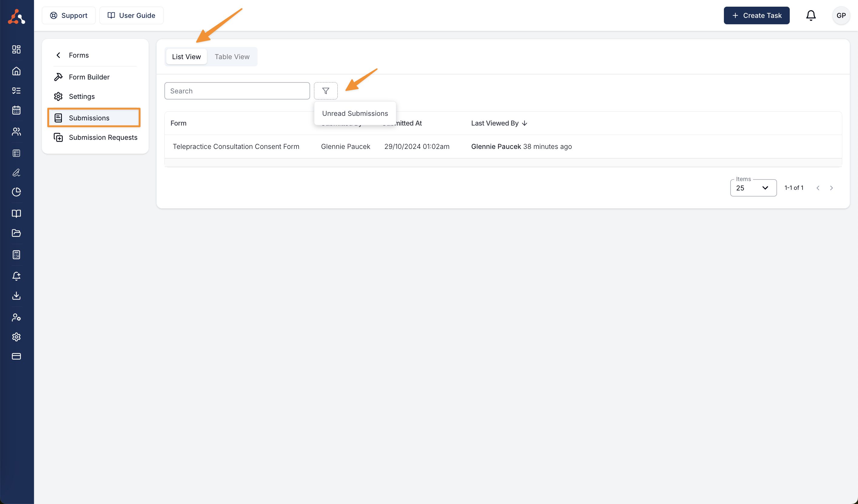The height and width of the screenshot is (504, 858).
Task: Open the users group icon
Action: 16,131
